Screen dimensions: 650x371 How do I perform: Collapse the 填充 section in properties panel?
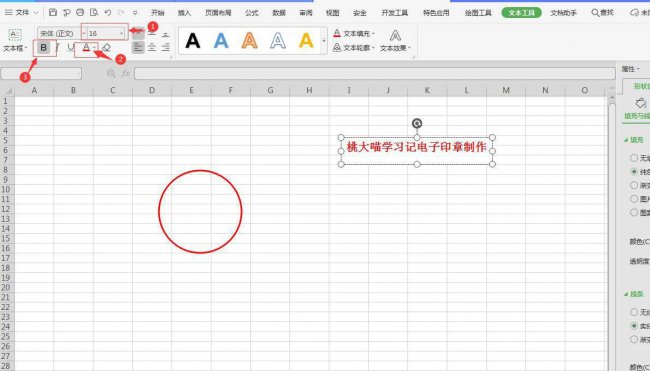point(626,140)
